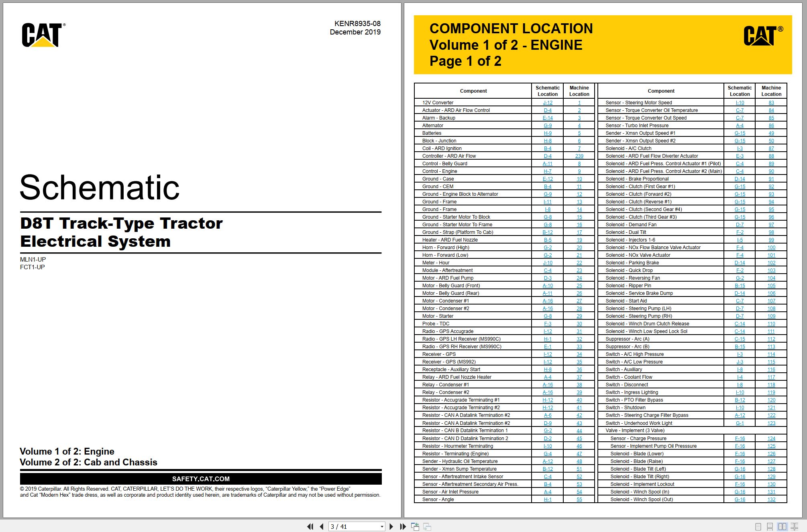Go to the next page

pos(391,526)
